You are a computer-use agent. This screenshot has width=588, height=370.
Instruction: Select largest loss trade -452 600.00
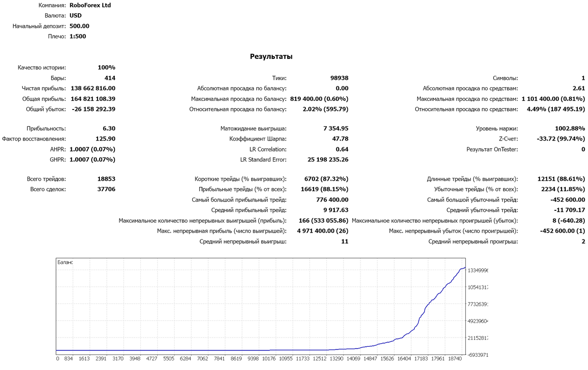(567, 200)
